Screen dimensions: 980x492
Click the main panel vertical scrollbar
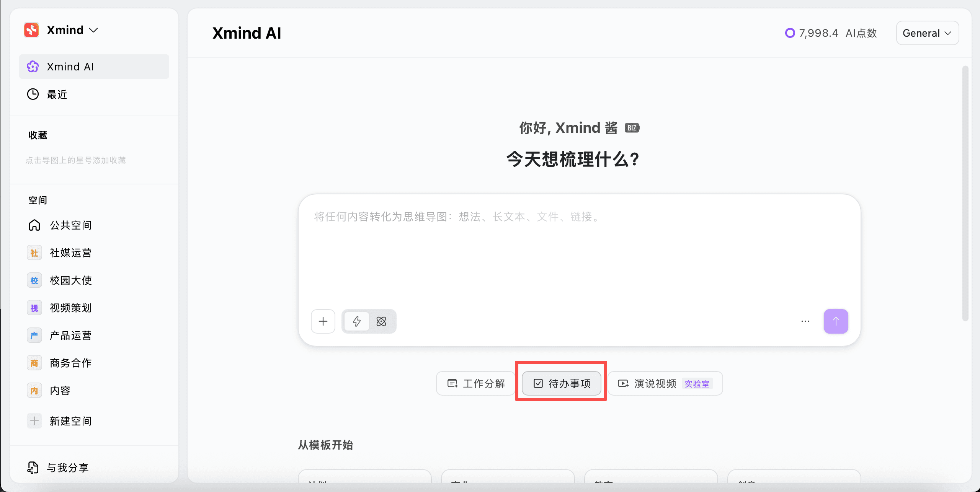tap(965, 193)
